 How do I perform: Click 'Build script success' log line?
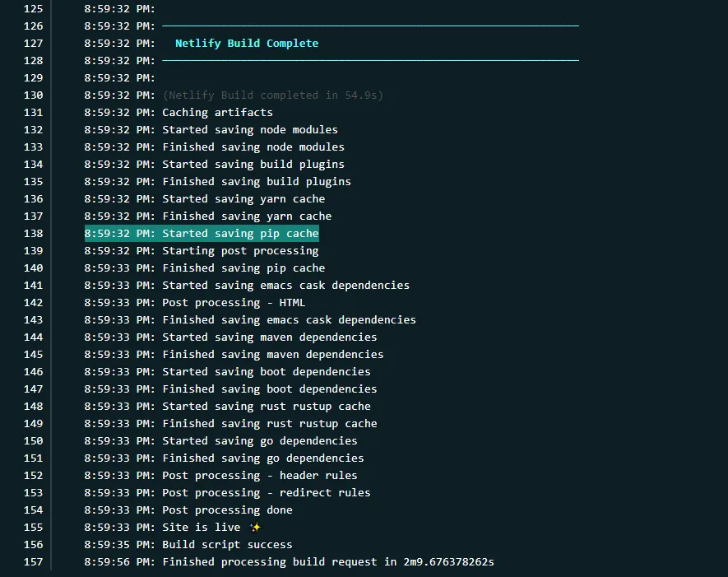(188, 544)
